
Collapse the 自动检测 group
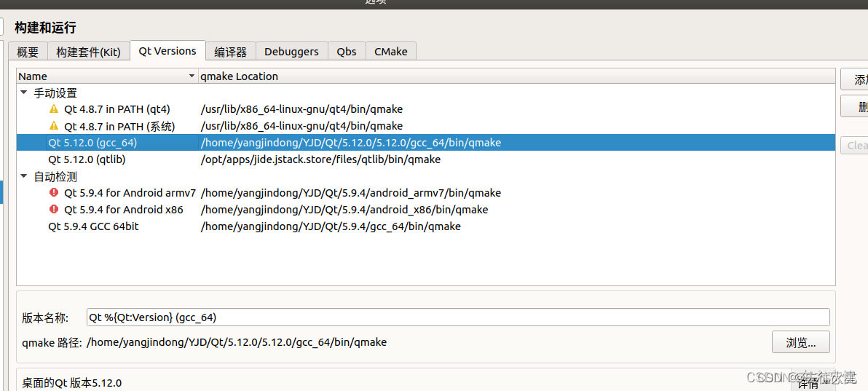(x=24, y=177)
